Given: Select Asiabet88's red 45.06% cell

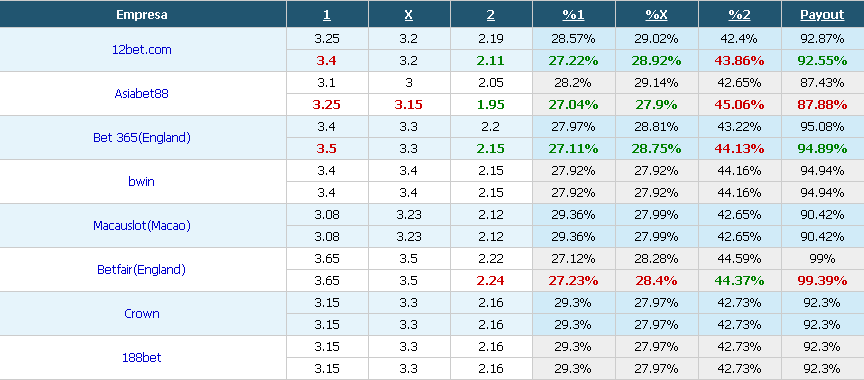Looking at the screenshot, I should tap(739, 104).
